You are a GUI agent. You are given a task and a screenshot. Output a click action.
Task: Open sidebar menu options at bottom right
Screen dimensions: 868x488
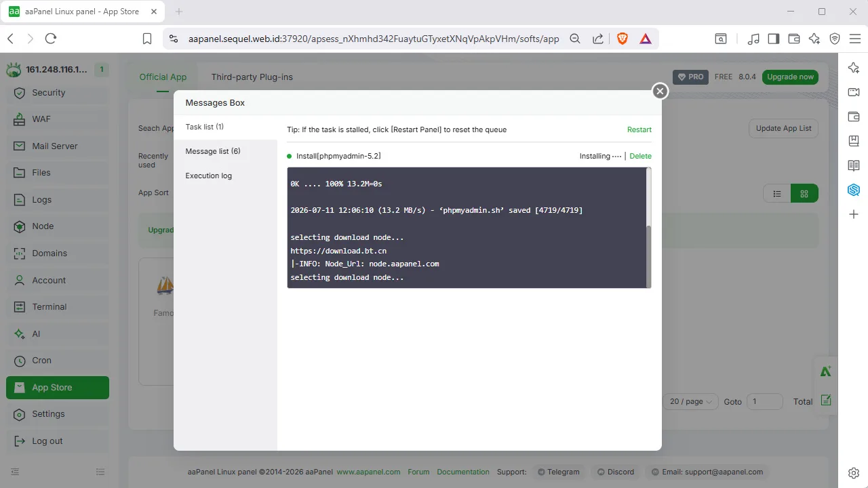pos(100,472)
